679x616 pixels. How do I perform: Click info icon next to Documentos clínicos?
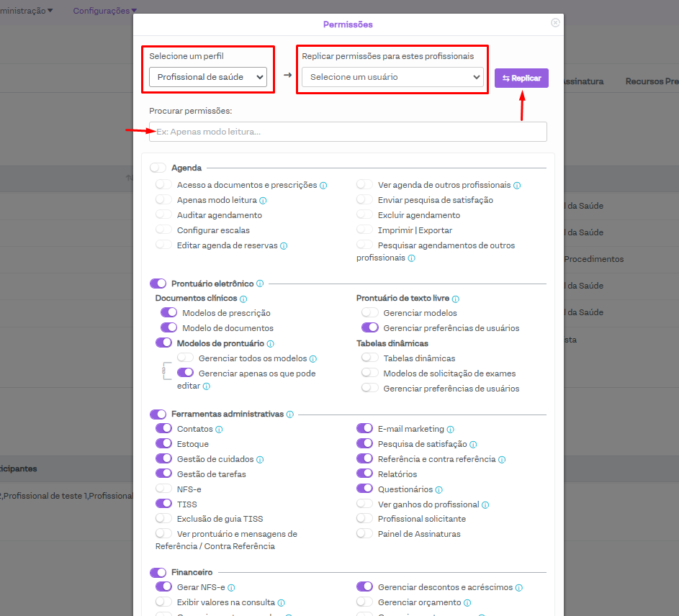pos(243,299)
